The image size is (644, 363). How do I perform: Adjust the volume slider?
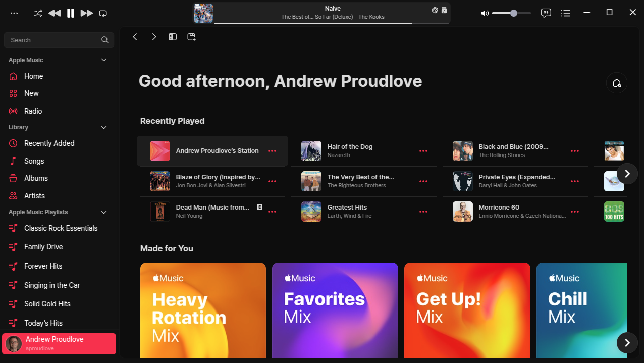511,13
